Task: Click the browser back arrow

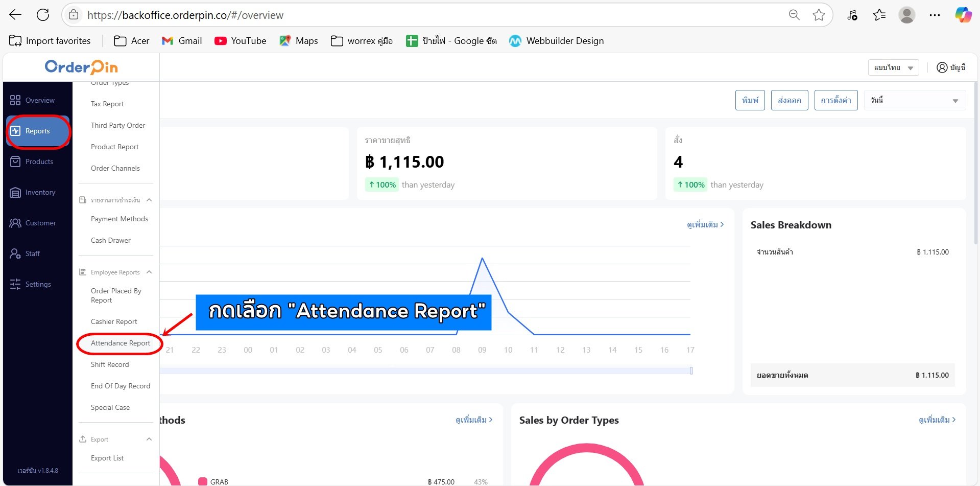Action: 15,15
